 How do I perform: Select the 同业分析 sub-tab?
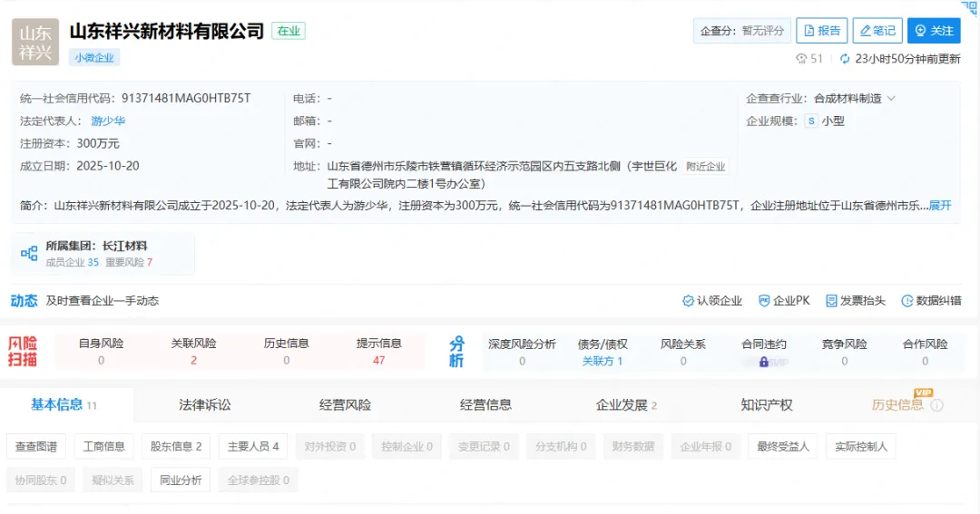pos(181,480)
